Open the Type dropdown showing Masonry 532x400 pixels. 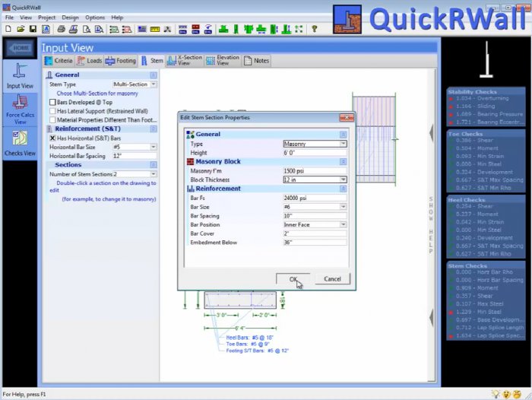click(343, 144)
